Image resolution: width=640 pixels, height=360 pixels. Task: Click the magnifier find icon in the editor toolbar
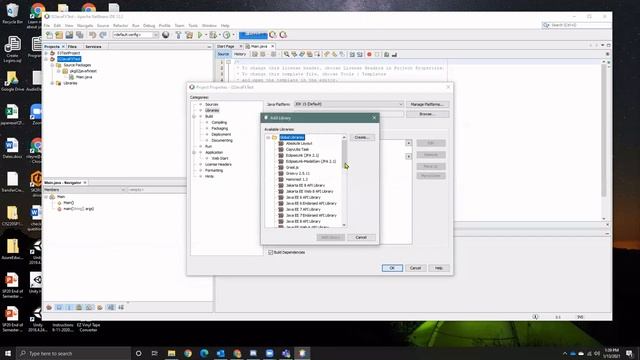pos(287,54)
